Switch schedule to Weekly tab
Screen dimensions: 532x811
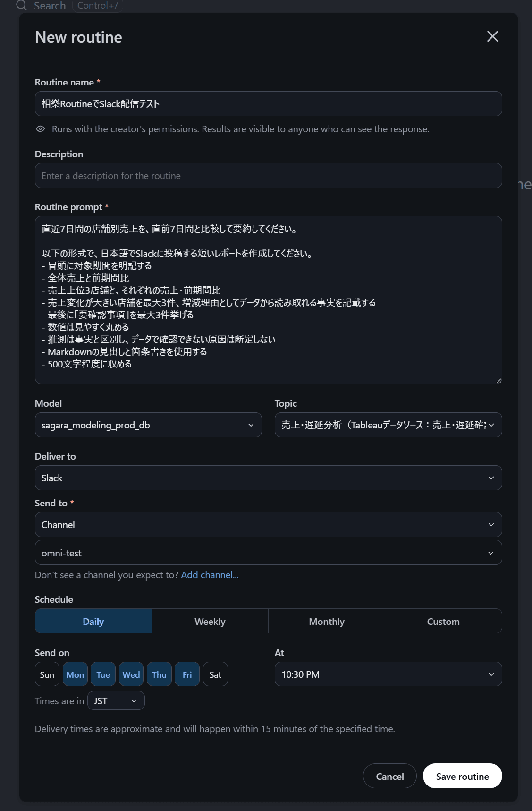(210, 622)
